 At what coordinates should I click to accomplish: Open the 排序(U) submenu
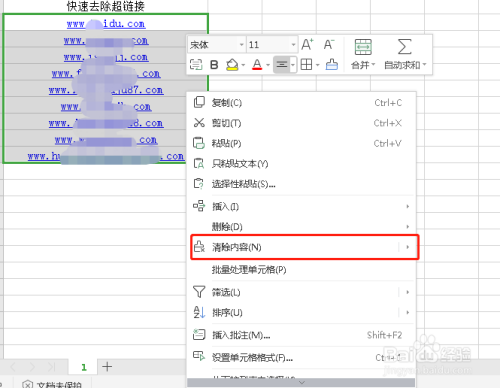(302, 313)
